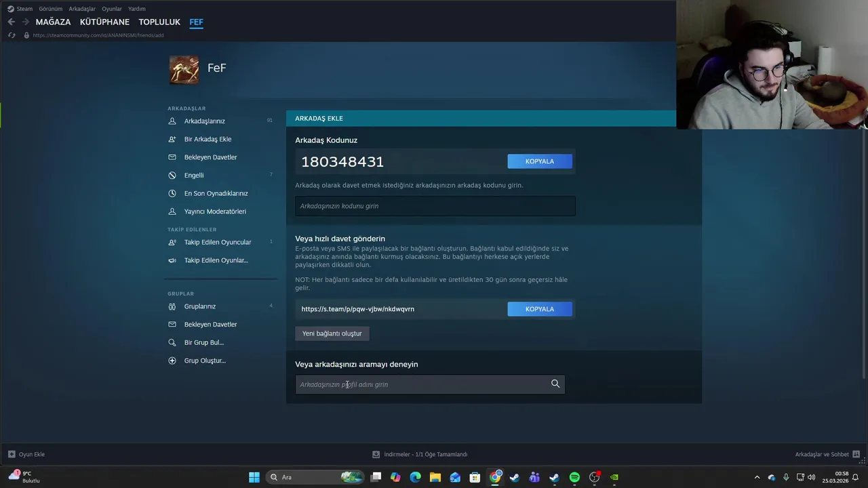This screenshot has height=488, width=868.
Task: Open the FEF profile tab
Action: [196, 22]
